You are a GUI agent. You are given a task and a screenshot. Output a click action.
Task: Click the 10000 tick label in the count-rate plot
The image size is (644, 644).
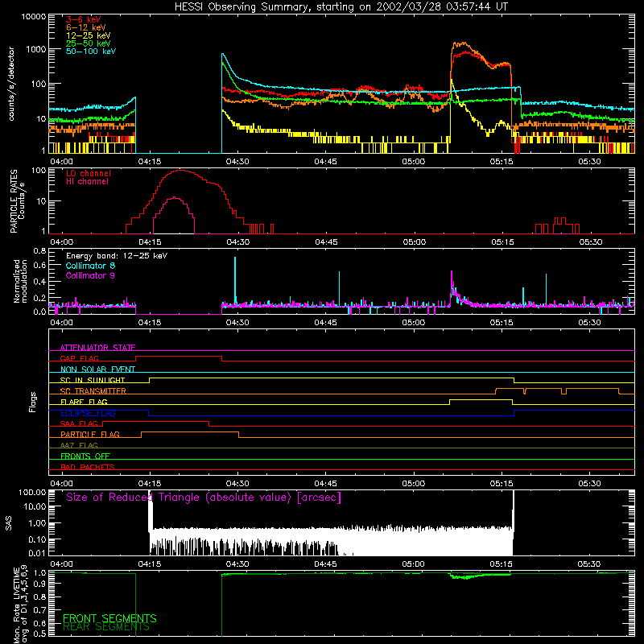click(33, 17)
